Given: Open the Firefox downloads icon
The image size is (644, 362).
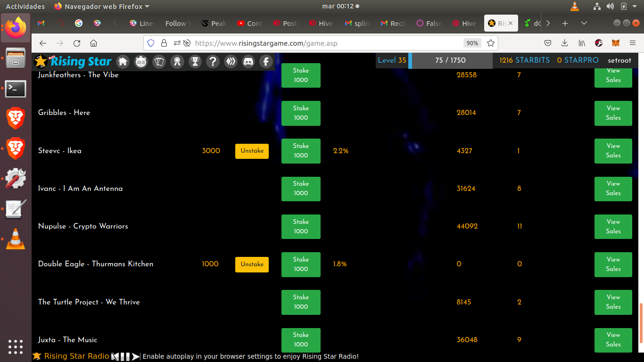Looking at the screenshot, I should pos(565,43).
